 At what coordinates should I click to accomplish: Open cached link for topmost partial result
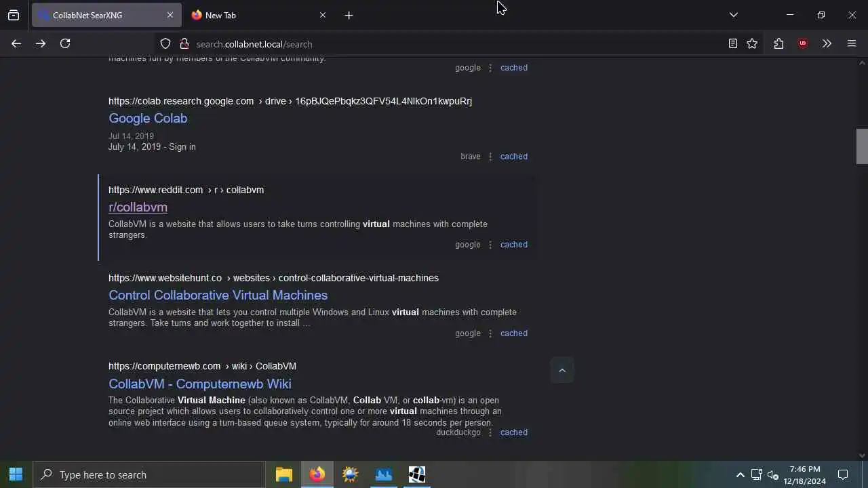click(513, 68)
